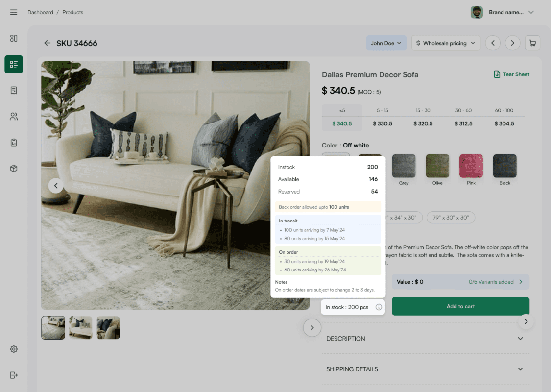Open the Wholesale pricing dropdown
Screen dimensions: 551x392
coord(445,43)
